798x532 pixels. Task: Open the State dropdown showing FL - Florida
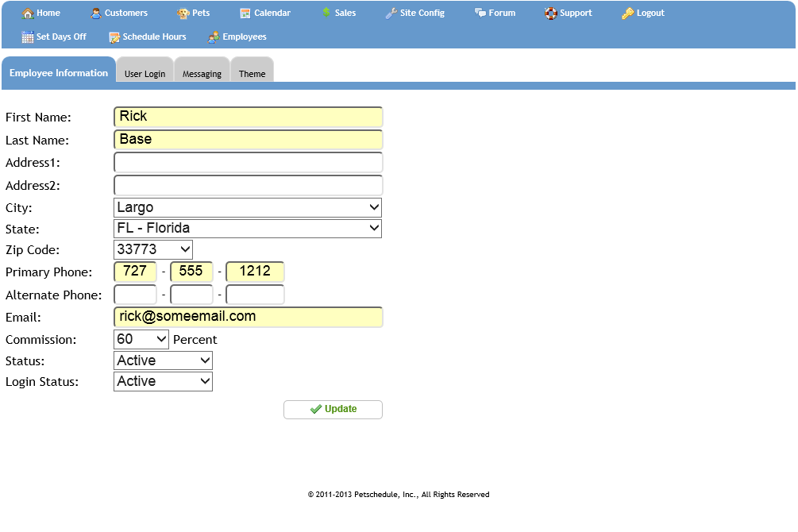point(248,229)
